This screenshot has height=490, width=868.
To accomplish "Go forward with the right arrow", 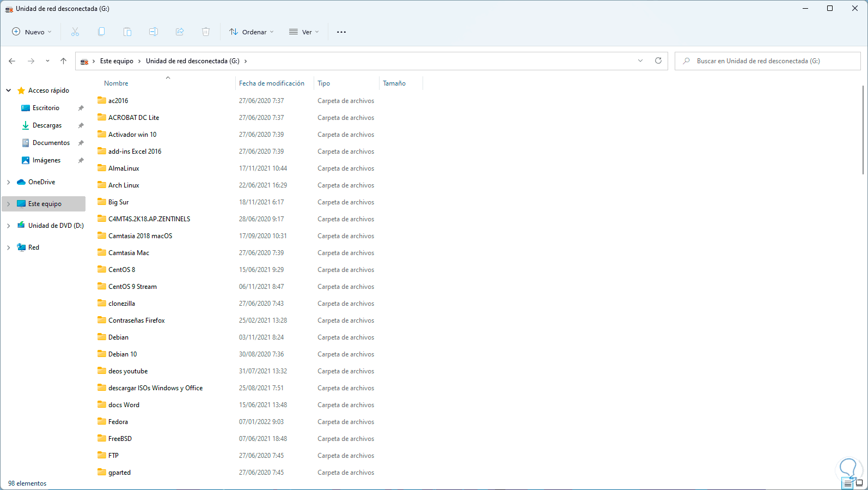I will click(31, 61).
